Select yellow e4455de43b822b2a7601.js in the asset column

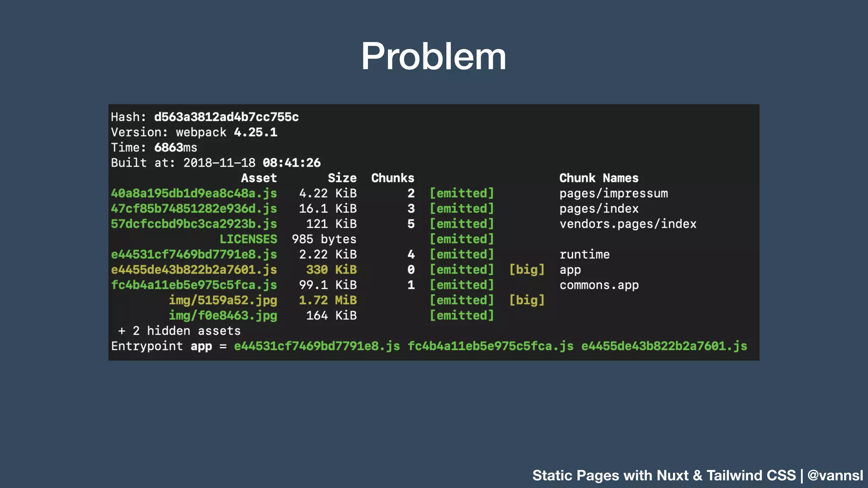194,269
